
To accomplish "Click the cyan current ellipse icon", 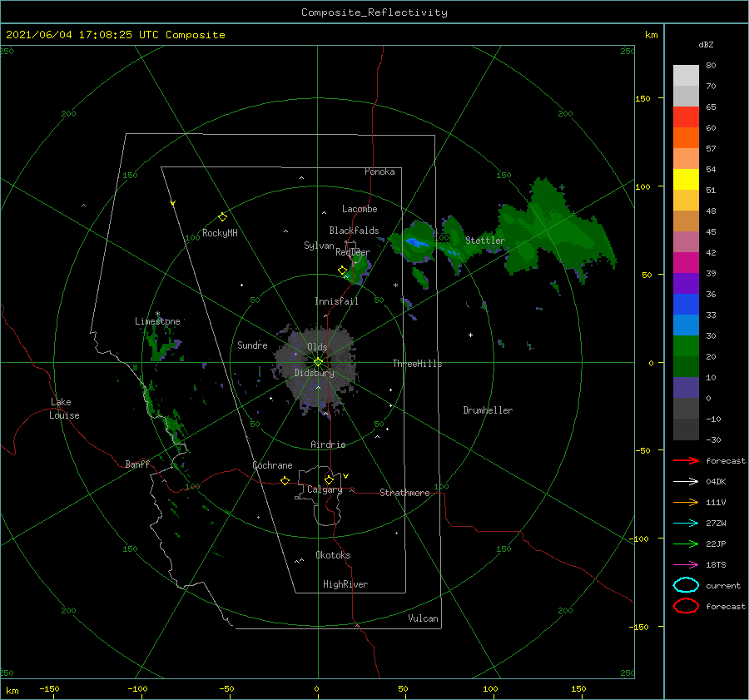I will 686,585.
